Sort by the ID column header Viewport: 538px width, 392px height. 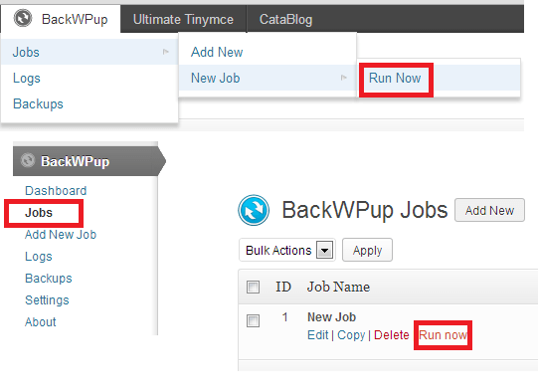click(x=283, y=287)
